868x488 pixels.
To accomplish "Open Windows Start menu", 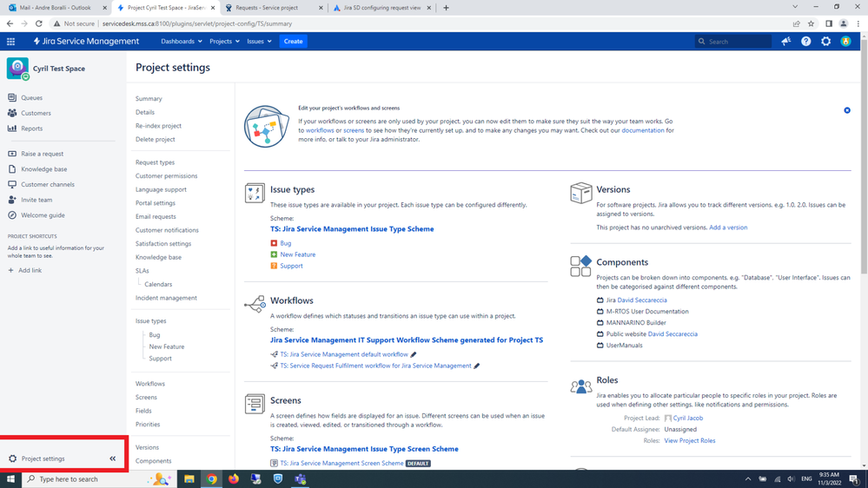I will [10, 479].
